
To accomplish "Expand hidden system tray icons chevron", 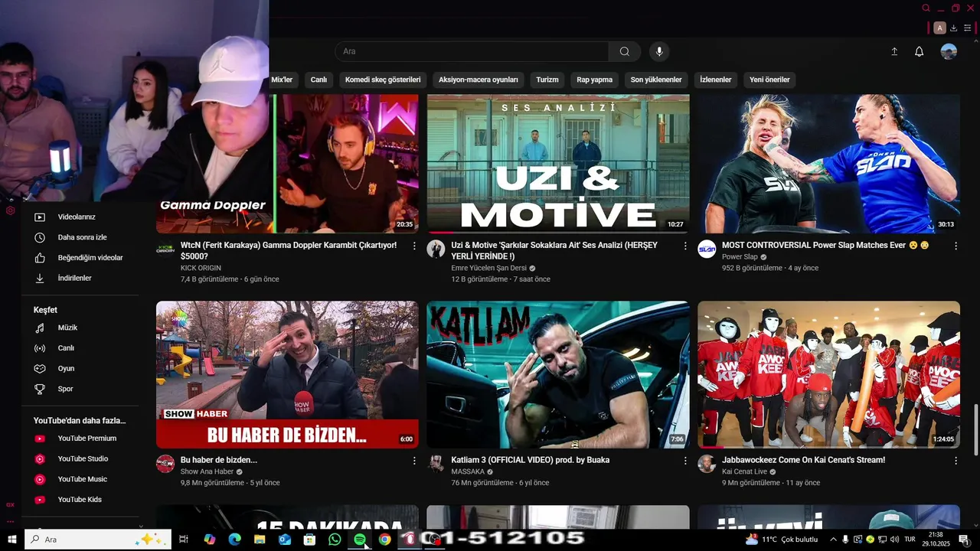I will point(833,540).
